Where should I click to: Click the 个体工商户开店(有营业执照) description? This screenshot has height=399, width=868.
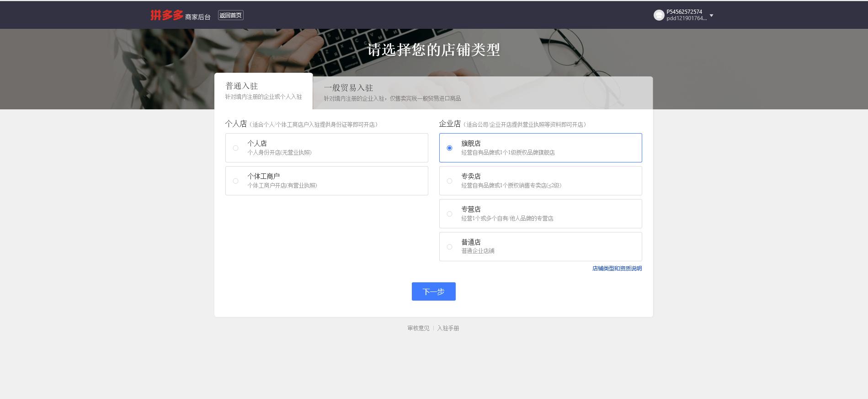tap(282, 185)
